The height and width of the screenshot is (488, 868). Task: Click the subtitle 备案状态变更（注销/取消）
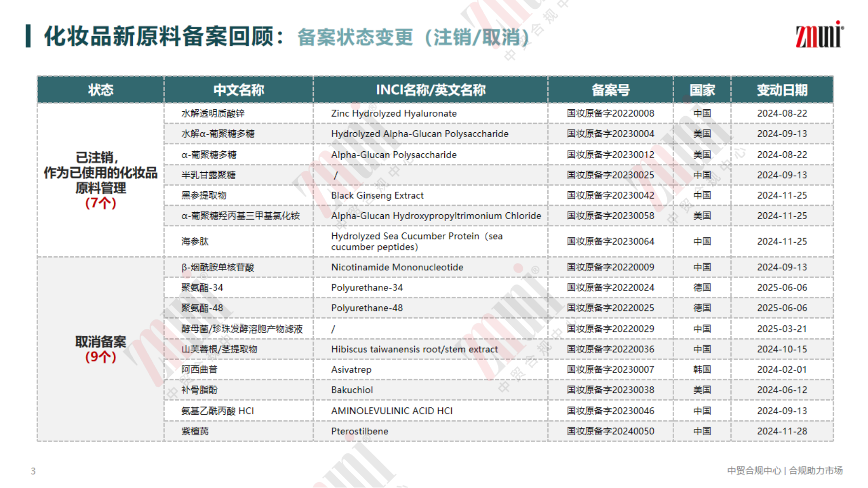(x=414, y=38)
